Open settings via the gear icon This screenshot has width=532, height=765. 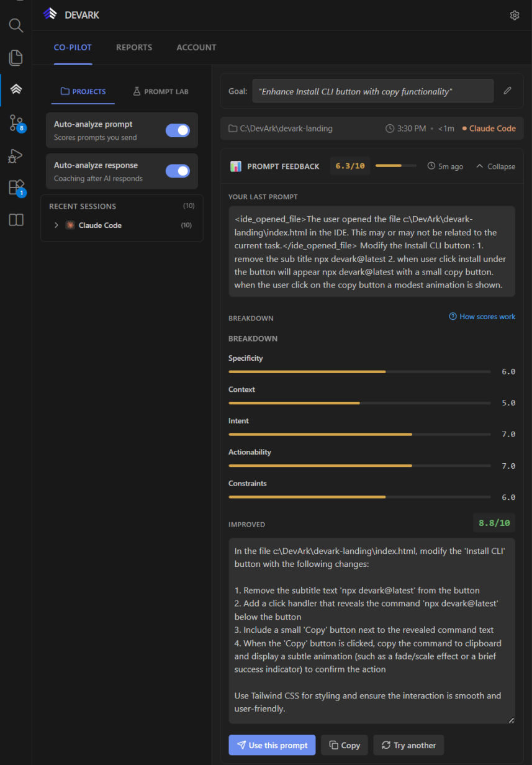[515, 15]
